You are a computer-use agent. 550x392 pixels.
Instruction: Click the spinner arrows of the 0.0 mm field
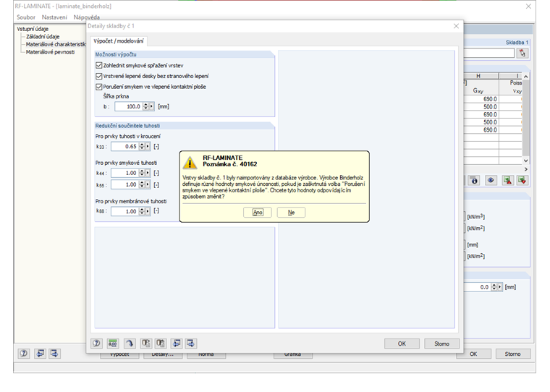coord(494,287)
